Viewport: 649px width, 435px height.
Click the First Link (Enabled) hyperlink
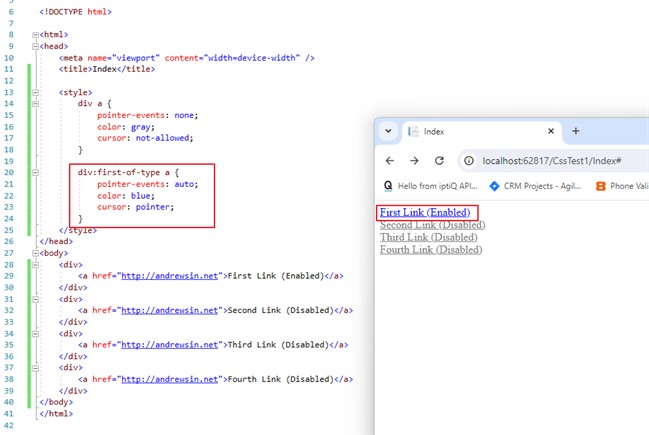[x=425, y=212]
